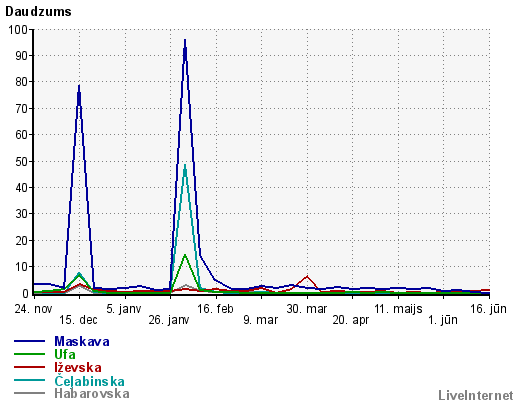
Task: Click the 40 value on y-axis
Action: pyautogui.click(x=21, y=187)
